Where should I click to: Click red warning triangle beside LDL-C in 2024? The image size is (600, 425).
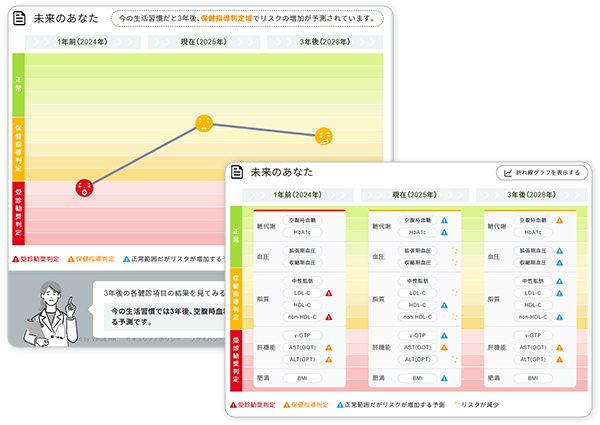click(x=327, y=292)
